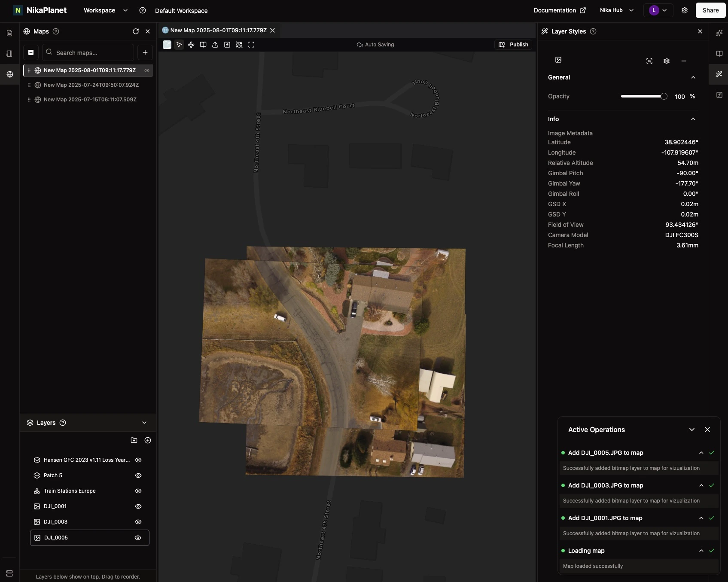This screenshot has width=728, height=582.
Task: Open the Documentation link
Action: pos(559,10)
